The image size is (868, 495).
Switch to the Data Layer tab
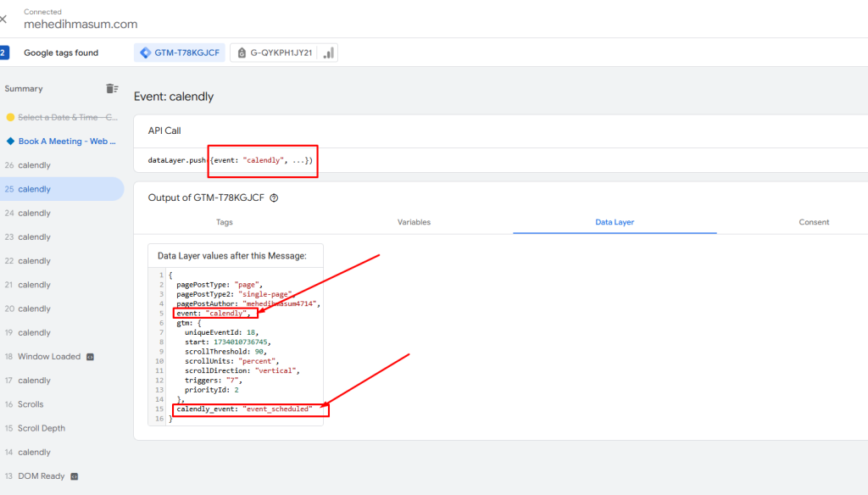(615, 222)
